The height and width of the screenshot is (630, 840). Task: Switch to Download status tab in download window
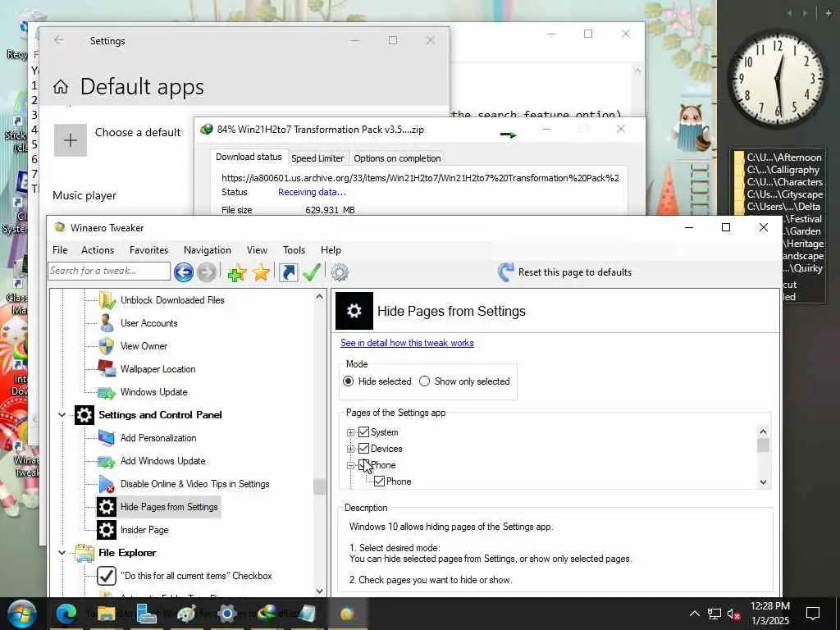point(249,157)
